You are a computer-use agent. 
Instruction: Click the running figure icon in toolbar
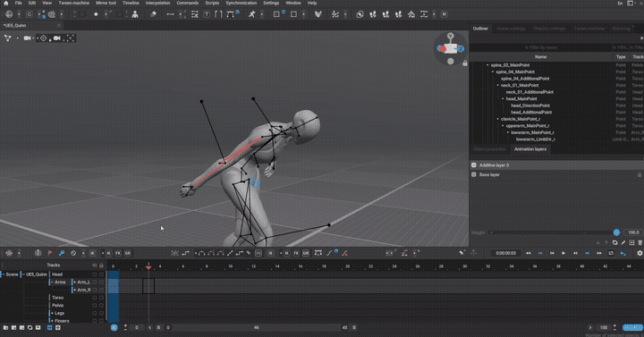pos(251,14)
